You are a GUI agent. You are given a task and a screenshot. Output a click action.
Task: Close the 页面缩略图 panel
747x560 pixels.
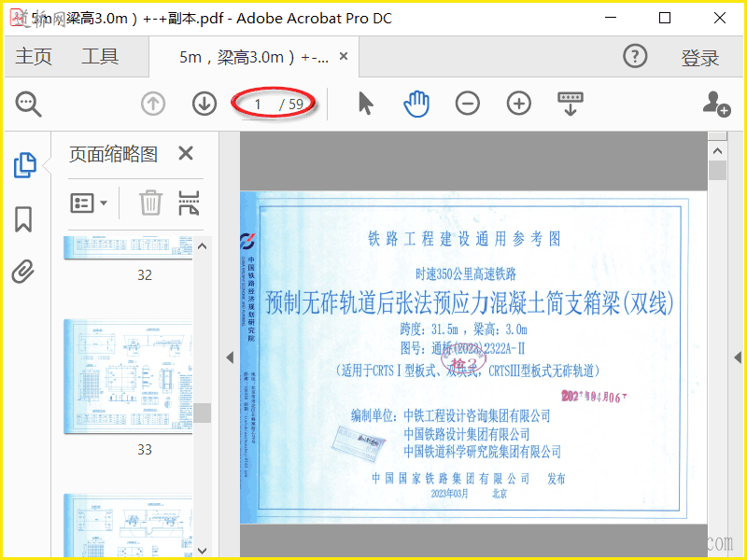[x=186, y=153]
